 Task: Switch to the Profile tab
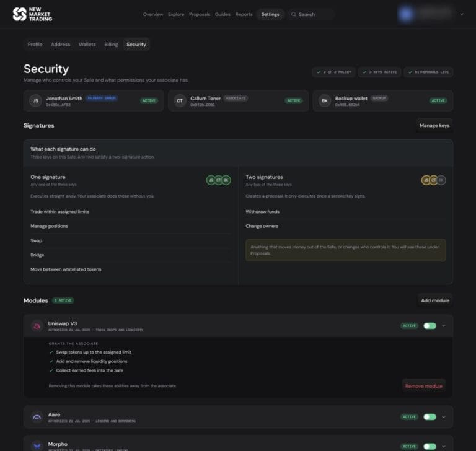35,45
